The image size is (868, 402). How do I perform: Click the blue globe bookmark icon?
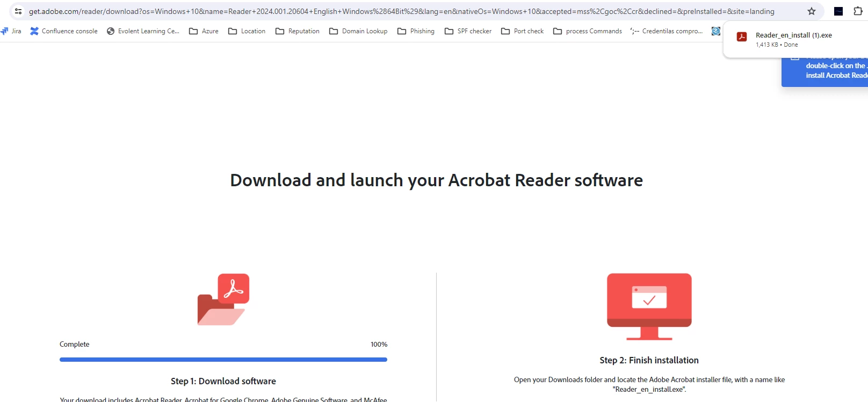click(x=715, y=31)
